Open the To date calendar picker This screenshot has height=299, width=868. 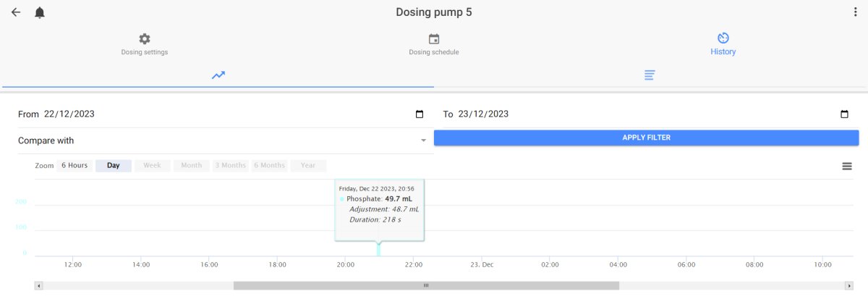coord(844,114)
